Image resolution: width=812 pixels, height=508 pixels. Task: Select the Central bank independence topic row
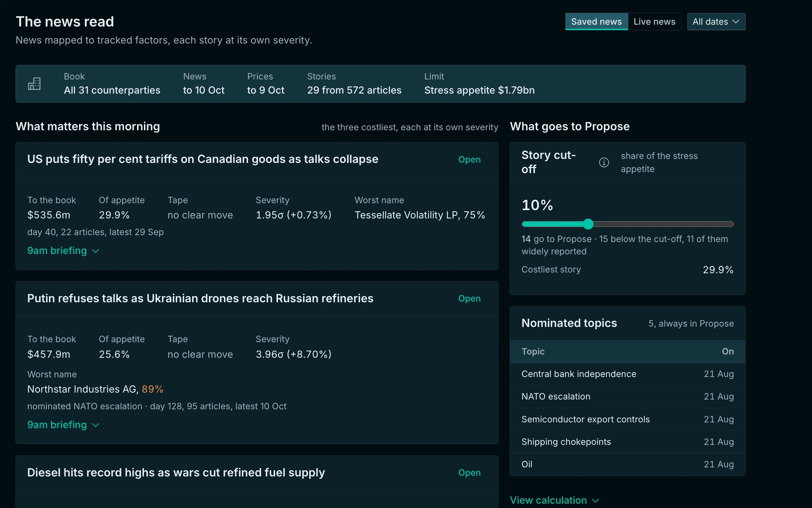[627, 374]
